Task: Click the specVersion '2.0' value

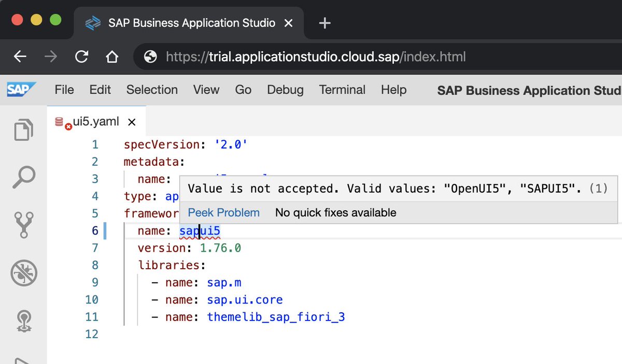Action: [x=230, y=144]
